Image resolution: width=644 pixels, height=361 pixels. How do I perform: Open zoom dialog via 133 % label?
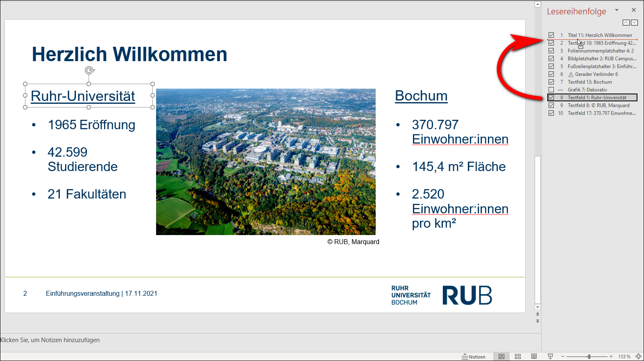pos(624,356)
